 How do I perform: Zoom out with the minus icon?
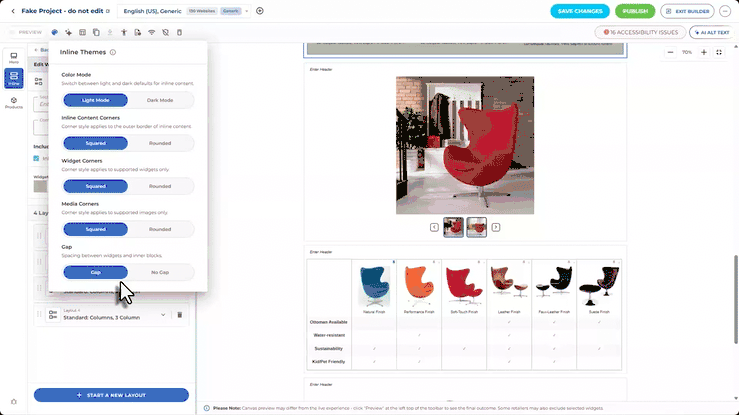tap(670, 52)
